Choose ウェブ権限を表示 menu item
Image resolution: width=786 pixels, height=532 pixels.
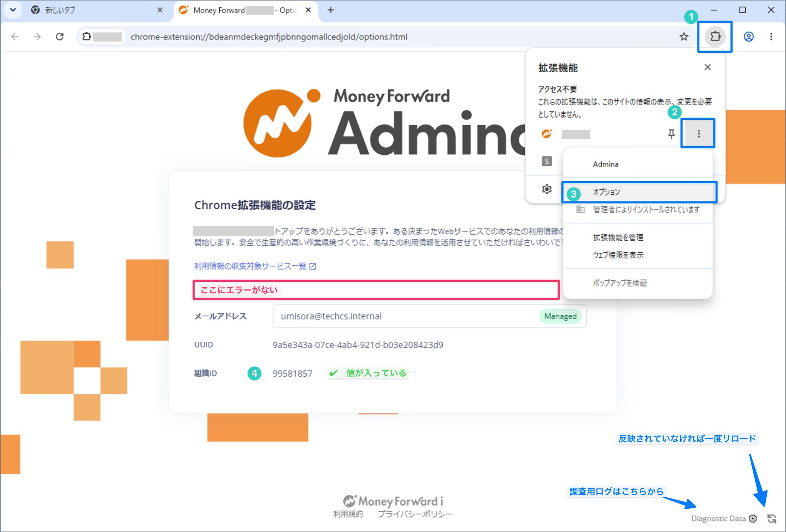[x=638, y=255]
